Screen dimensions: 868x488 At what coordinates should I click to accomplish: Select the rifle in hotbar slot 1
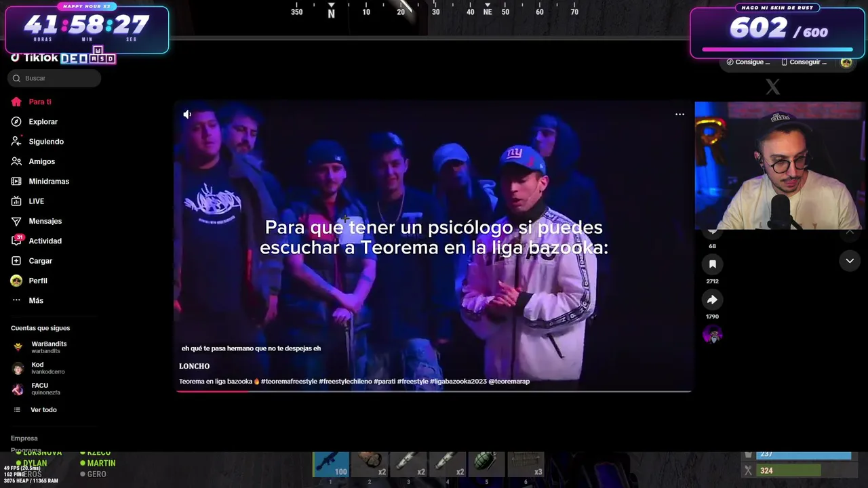tap(331, 465)
